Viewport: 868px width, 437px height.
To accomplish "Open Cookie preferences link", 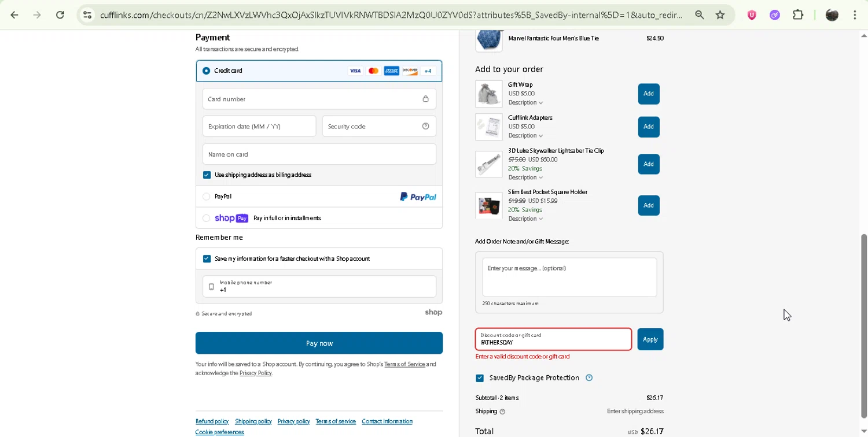I will 220,432.
